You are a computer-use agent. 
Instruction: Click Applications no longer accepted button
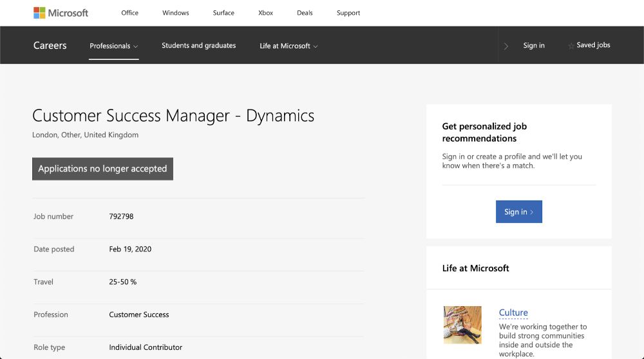click(102, 169)
